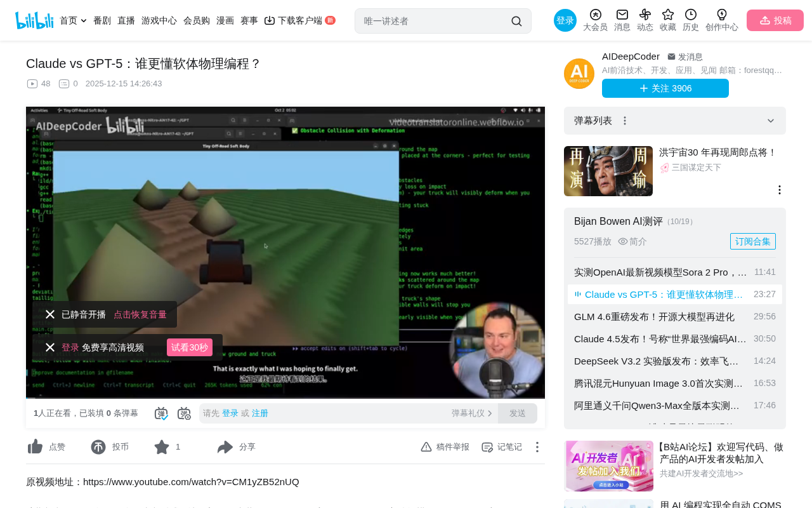Click the pink 投稿 upload button

click(775, 20)
